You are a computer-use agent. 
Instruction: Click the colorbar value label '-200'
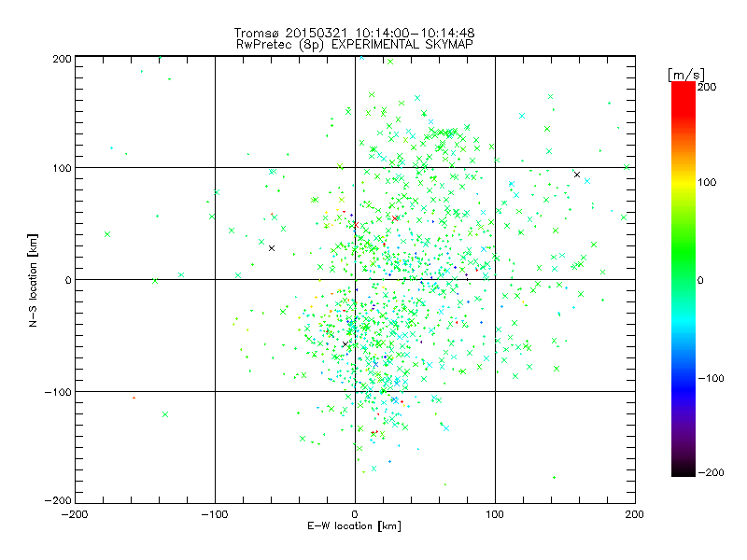(x=711, y=472)
